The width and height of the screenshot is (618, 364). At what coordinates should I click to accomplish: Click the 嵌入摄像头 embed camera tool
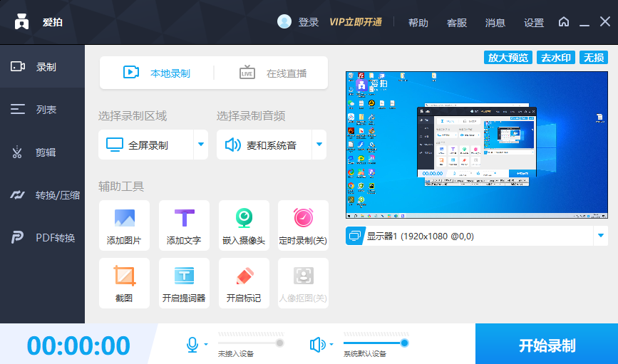(x=244, y=225)
